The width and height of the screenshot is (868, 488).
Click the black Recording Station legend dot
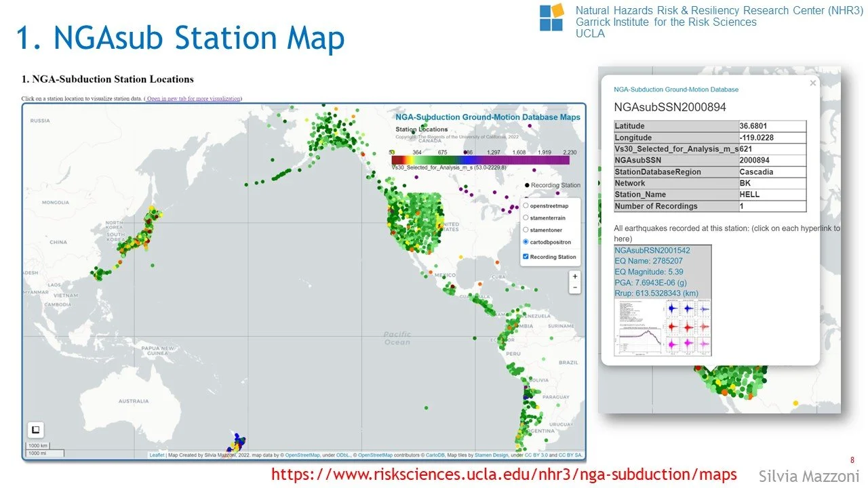[526, 184]
